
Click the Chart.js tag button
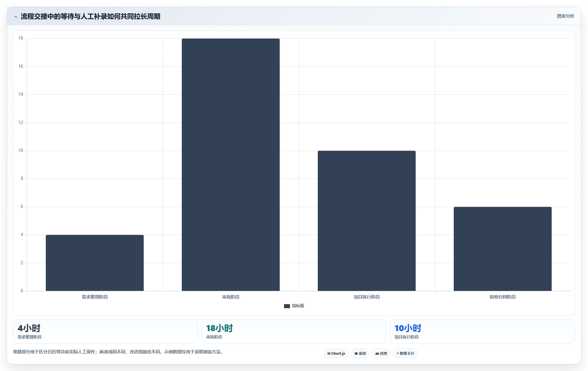click(x=336, y=353)
